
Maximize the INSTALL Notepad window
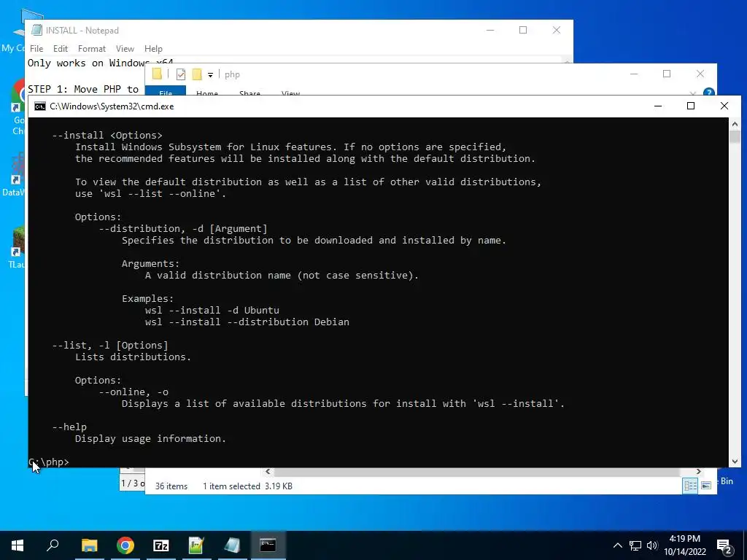click(x=523, y=30)
